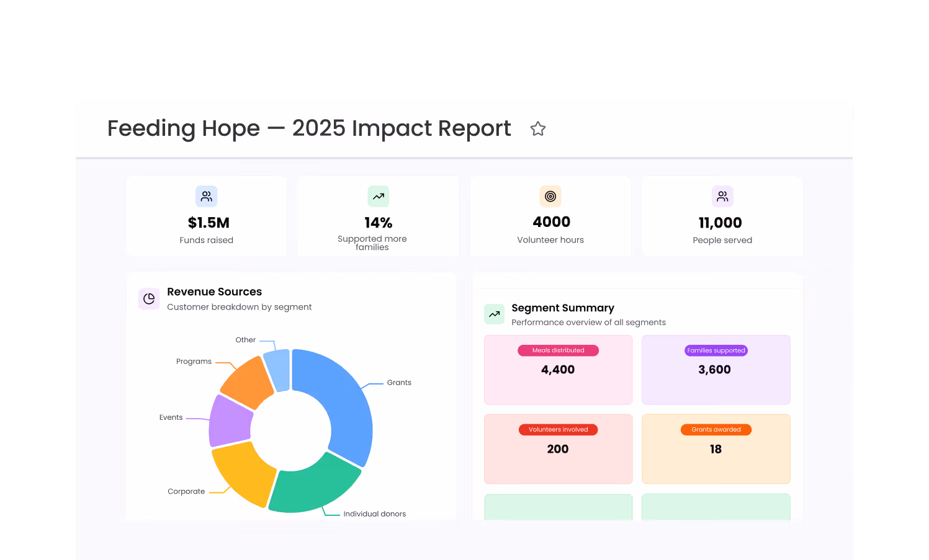This screenshot has width=929, height=560.
Task: Click the Individual donors chart label
Action: (x=375, y=514)
